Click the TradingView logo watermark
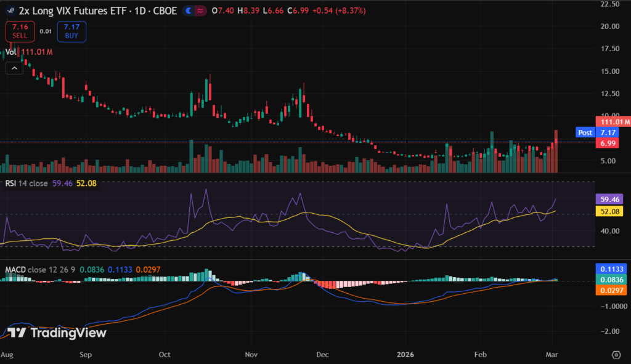Screen dimensions: 631x364 tap(57, 333)
